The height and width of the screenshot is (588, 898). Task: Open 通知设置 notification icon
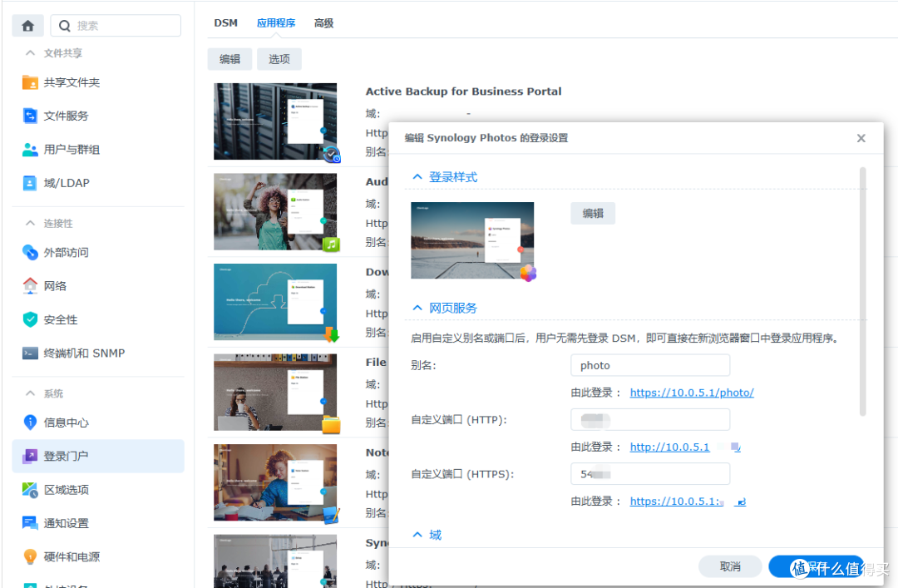(x=30, y=522)
